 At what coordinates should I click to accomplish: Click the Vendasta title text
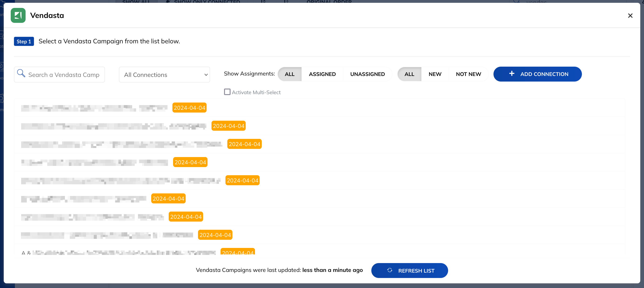coord(47,16)
